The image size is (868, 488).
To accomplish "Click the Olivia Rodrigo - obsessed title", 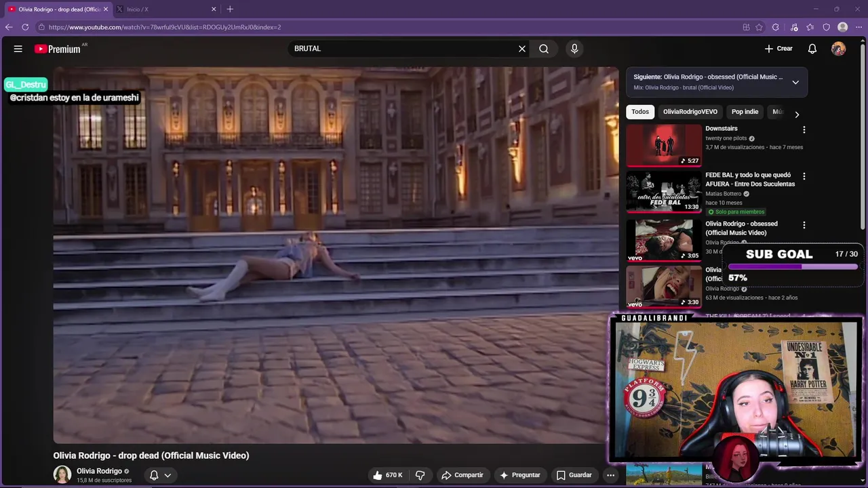I will [741, 228].
